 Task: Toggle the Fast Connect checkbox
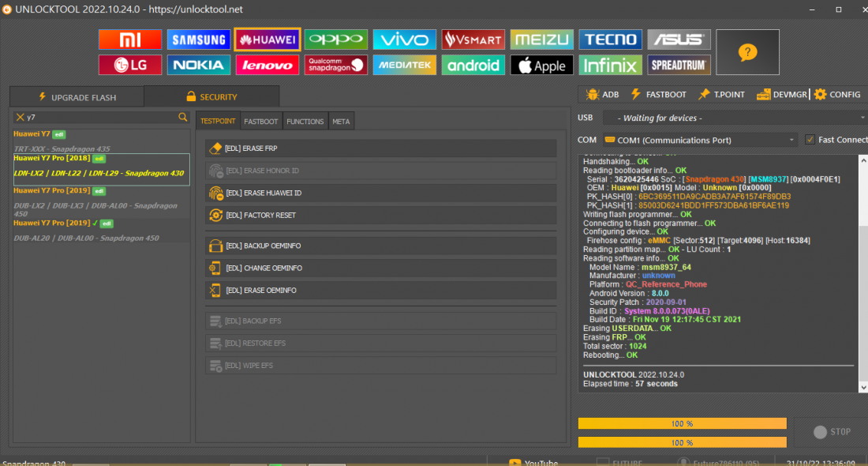tap(810, 140)
